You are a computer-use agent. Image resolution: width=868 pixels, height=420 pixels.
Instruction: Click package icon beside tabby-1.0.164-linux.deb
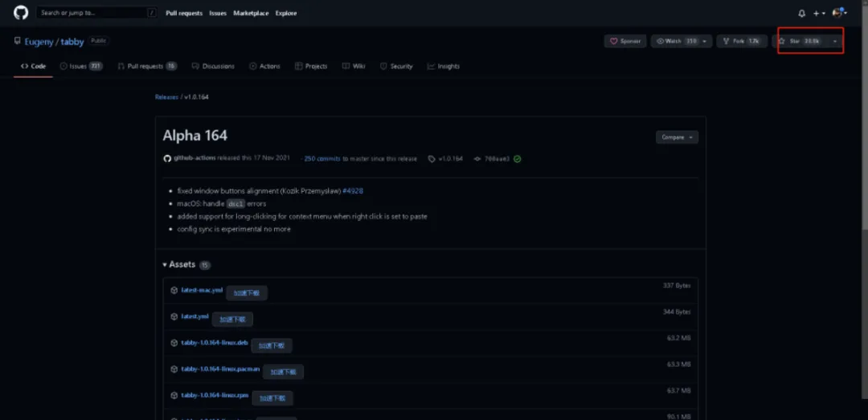pyautogui.click(x=174, y=343)
